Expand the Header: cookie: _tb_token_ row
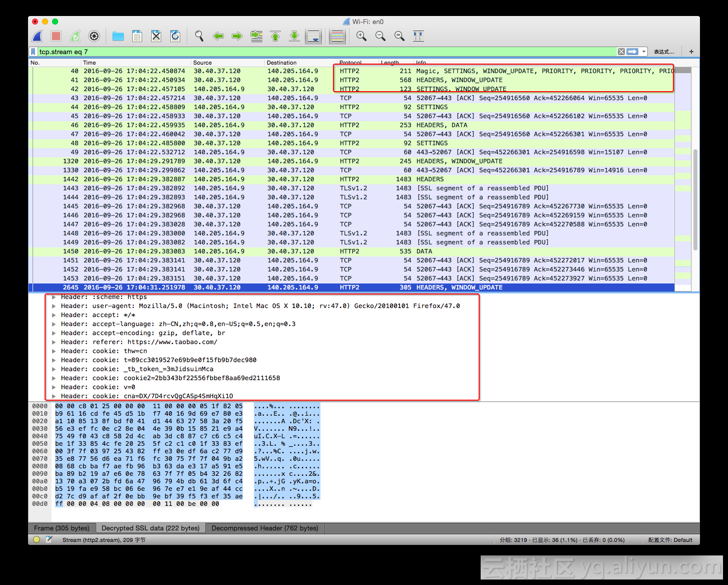This screenshot has height=585, width=728. (54, 369)
